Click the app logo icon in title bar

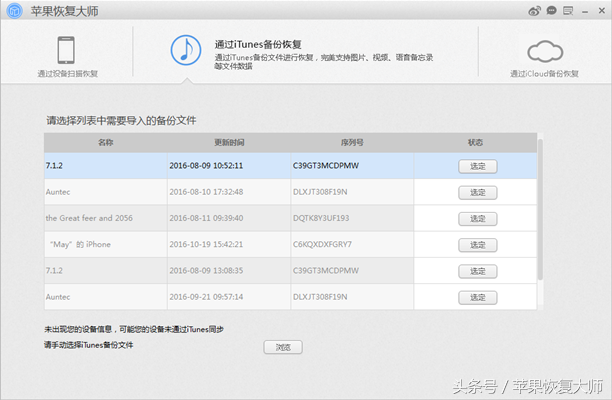pos(15,11)
